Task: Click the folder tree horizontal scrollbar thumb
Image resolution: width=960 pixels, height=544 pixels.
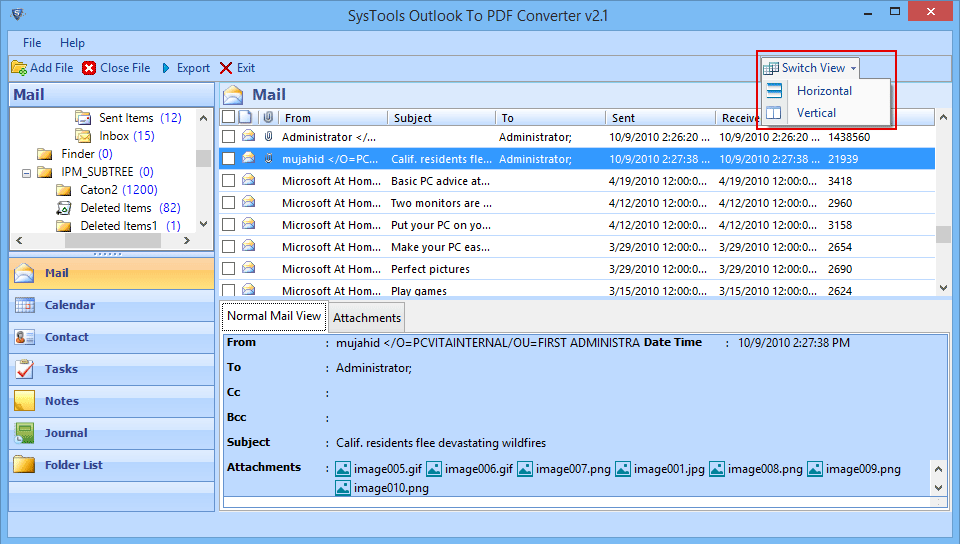Action: coord(113,240)
